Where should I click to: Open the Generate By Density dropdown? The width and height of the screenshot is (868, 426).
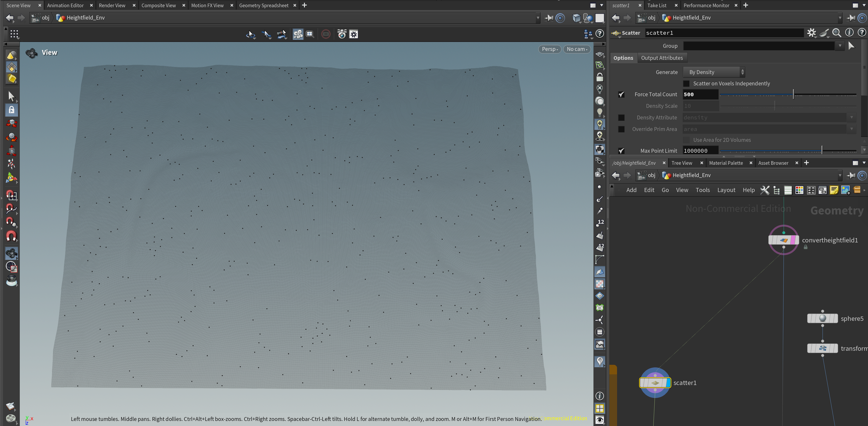click(x=715, y=72)
